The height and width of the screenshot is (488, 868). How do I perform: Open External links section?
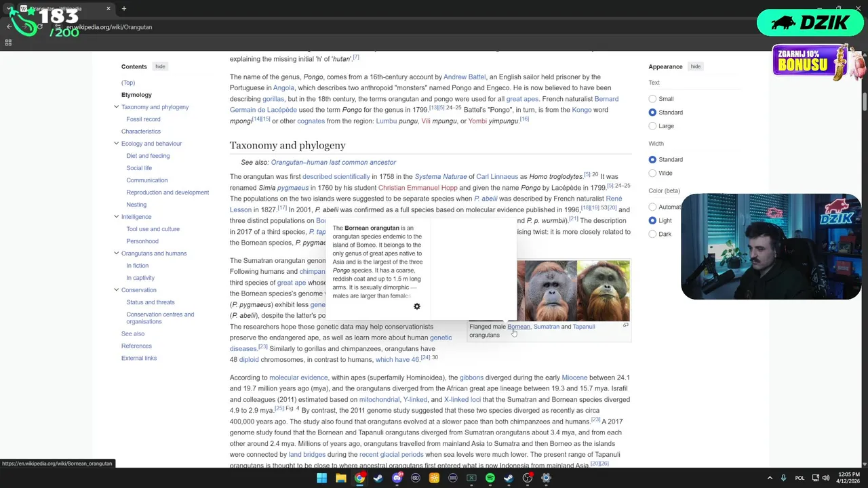point(139,358)
